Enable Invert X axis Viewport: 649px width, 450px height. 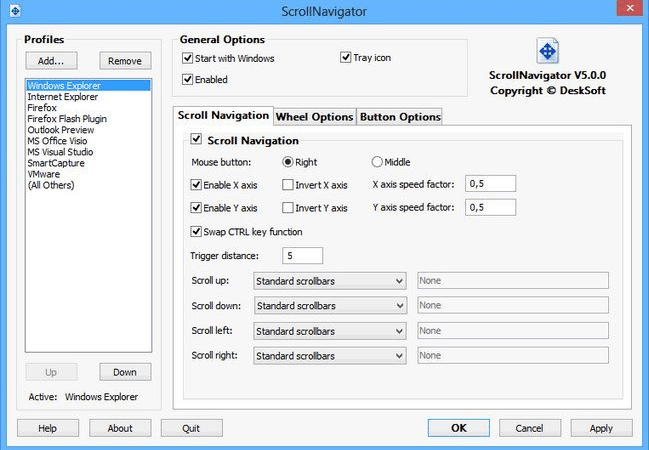pyautogui.click(x=287, y=185)
